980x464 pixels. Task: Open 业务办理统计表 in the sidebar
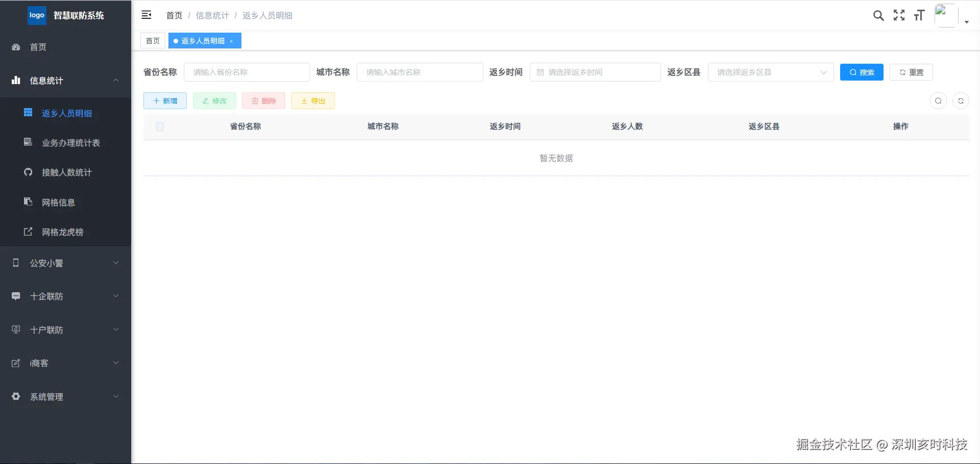click(x=65, y=143)
